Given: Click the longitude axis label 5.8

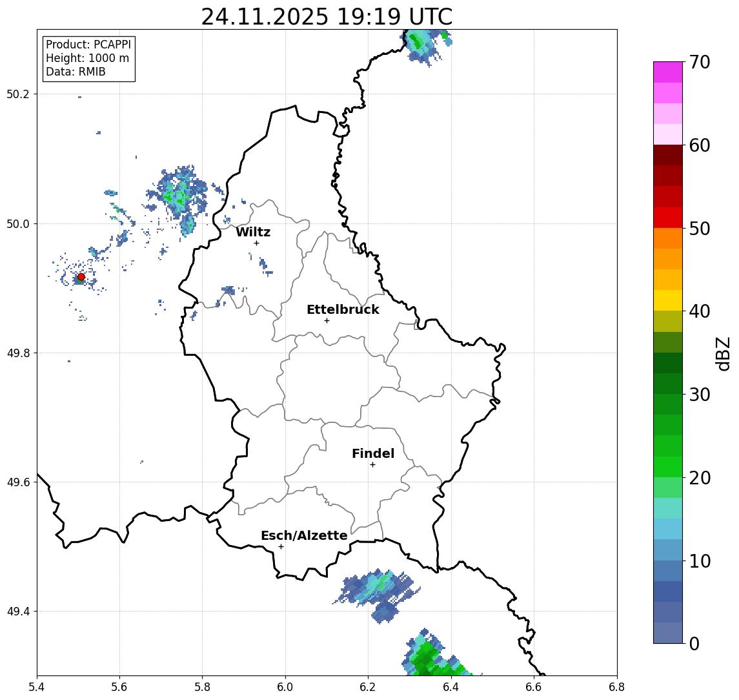Looking at the screenshot, I should pos(203,687).
